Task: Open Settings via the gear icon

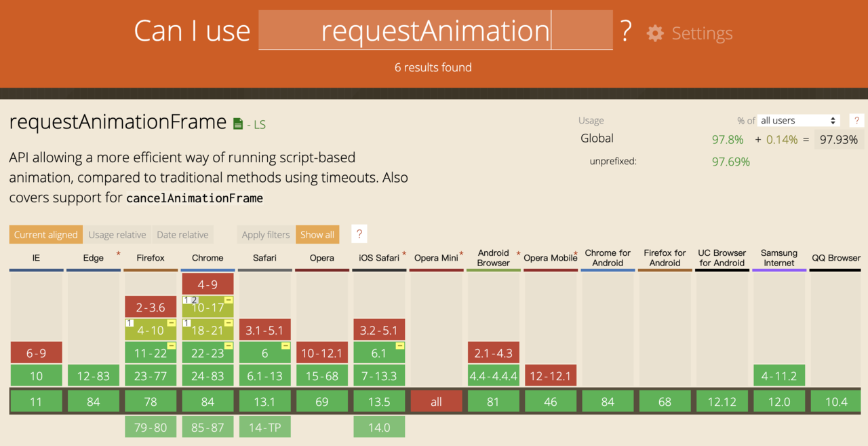Action: click(x=655, y=33)
